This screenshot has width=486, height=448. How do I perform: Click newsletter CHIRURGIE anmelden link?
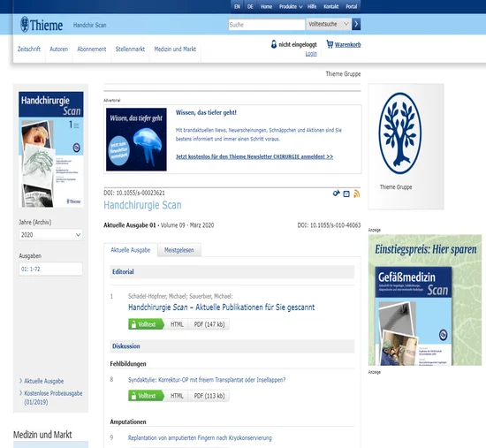pos(254,156)
